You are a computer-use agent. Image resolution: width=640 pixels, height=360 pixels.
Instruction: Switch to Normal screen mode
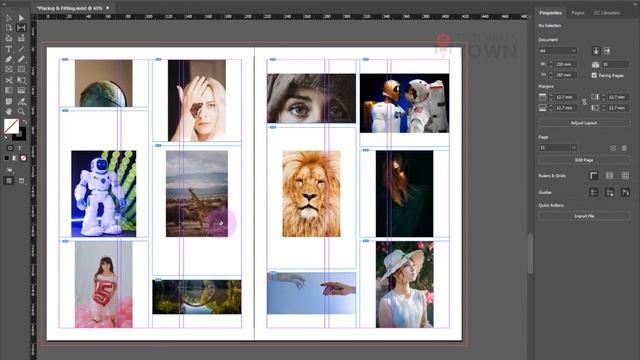(x=9, y=181)
